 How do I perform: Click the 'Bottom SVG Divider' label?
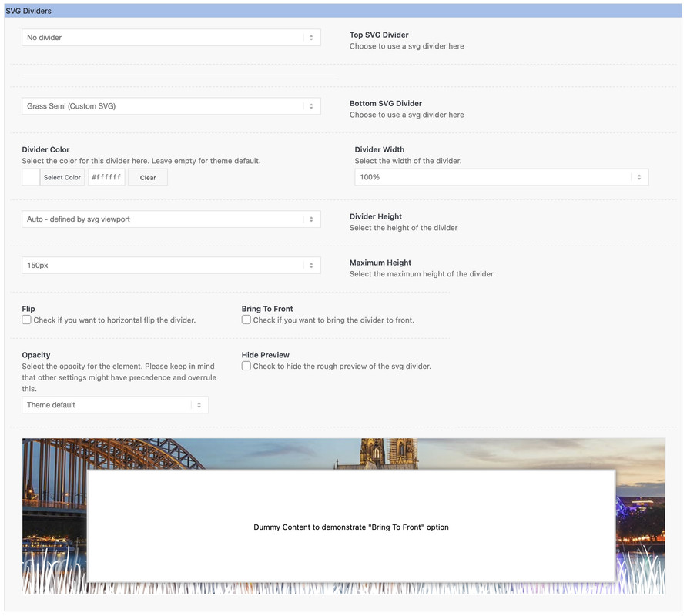(386, 104)
